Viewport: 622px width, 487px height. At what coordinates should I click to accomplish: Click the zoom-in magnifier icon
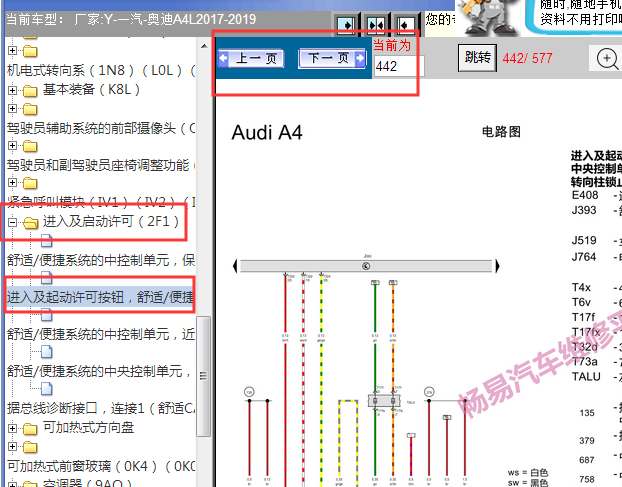pyautogui.click(x=607, y=59)
